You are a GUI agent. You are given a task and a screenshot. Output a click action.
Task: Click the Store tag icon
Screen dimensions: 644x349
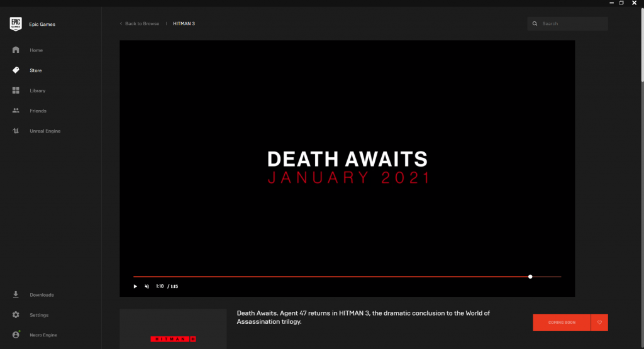click(x=16, y=70)
